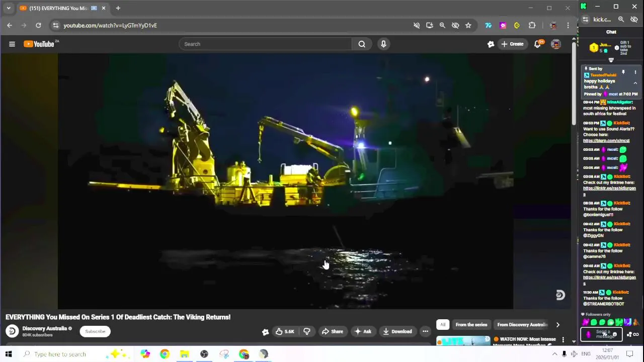Download the video

397,331
